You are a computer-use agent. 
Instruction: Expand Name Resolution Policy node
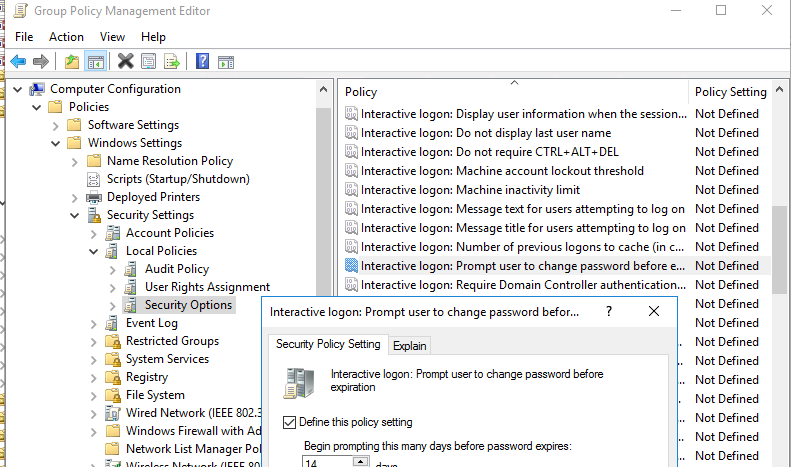click(75, 162)
